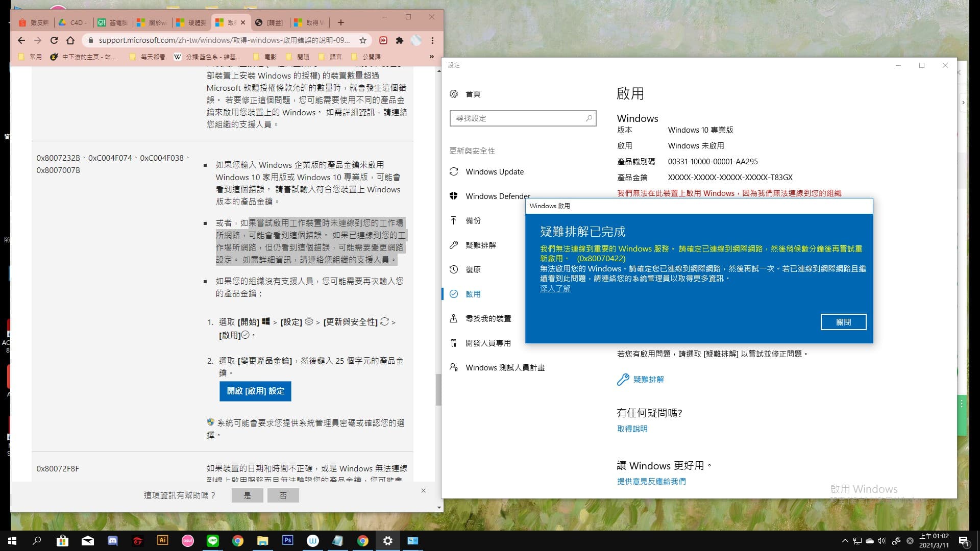Launch osu! from the taskbar
980x551 pixels.
[188, 540]
